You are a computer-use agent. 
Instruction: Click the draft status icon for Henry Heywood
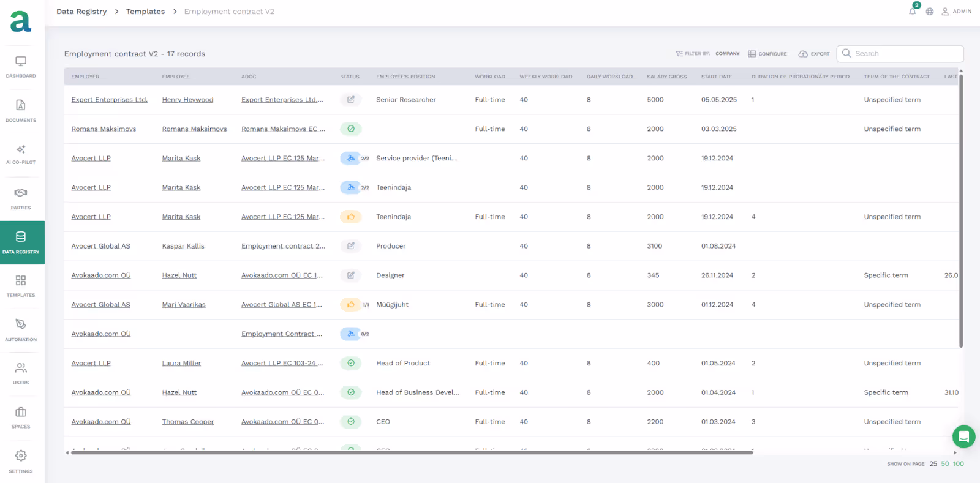coord(351,99)
